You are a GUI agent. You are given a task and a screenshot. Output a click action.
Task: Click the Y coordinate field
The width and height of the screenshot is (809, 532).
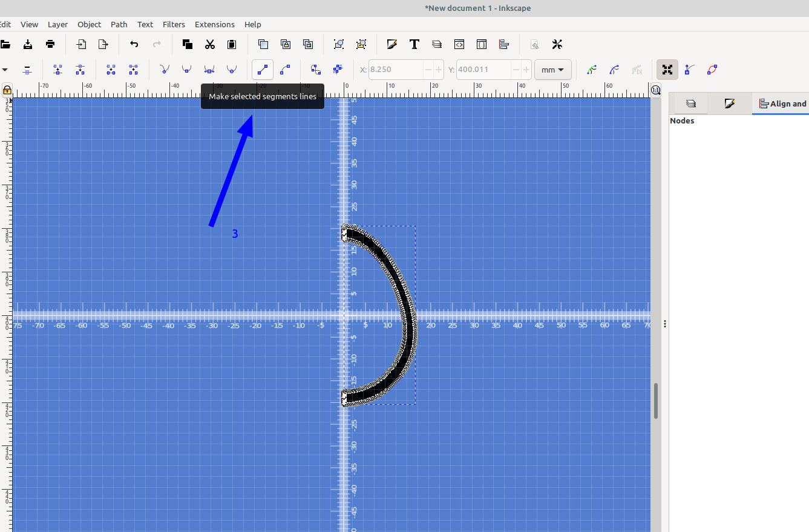(x=484, y=70)
